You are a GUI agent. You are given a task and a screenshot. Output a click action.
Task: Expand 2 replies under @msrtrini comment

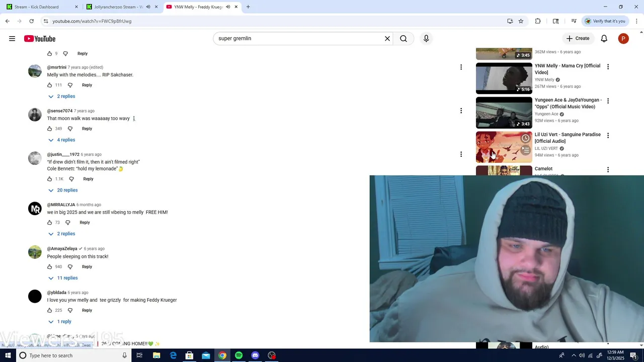61,96
